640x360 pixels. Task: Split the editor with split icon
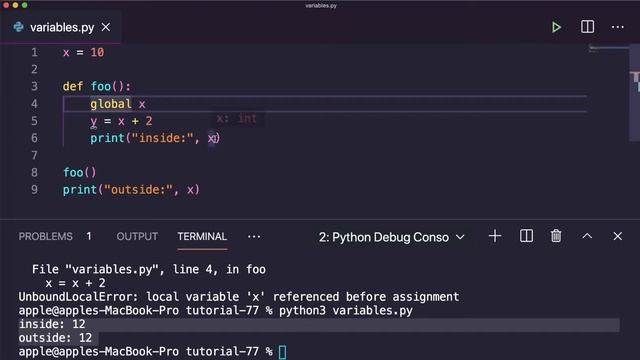click(x=587, y=27)
